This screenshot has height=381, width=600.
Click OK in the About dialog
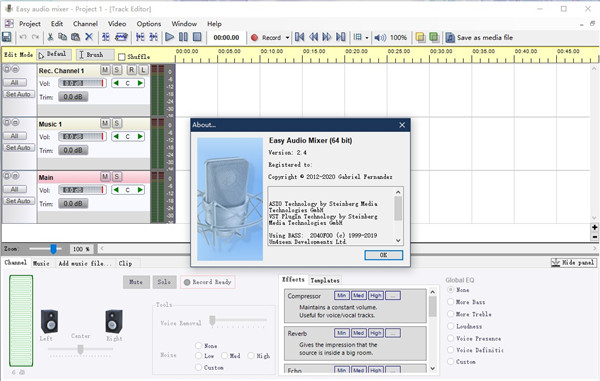(x=383, y=255)
